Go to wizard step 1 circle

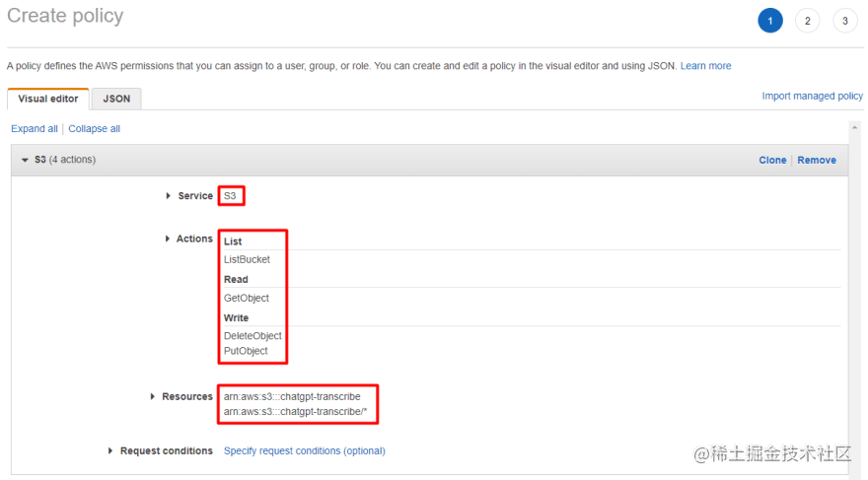770,21
